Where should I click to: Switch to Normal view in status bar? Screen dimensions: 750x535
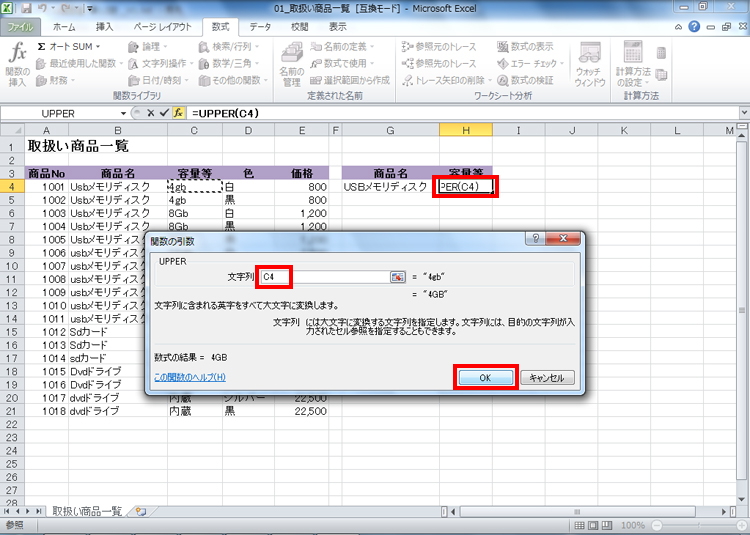579,525
